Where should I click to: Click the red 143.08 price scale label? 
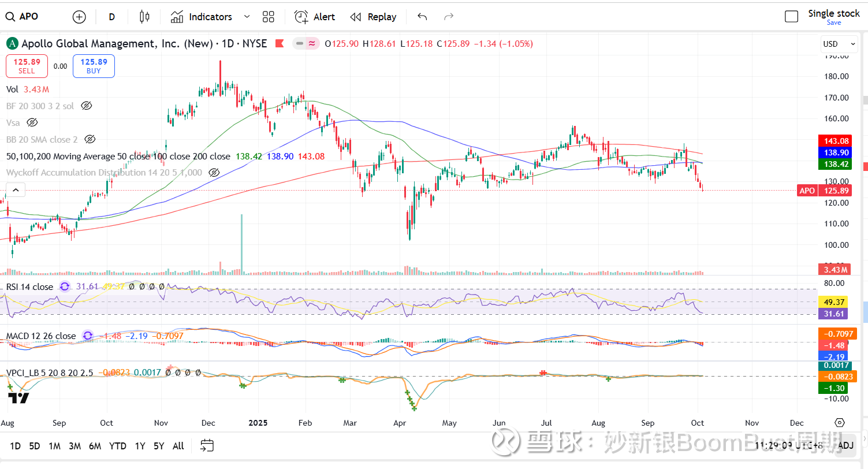tap(836, 141)
